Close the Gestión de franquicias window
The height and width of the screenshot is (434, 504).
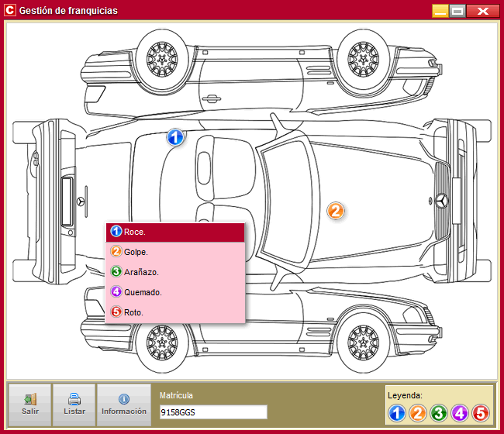tap(483, 11)
